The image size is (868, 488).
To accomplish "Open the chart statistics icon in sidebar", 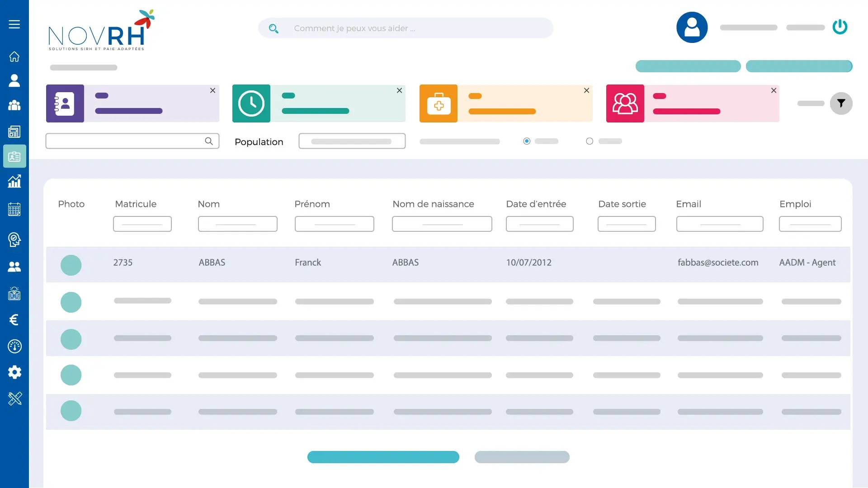I will (x=14, y=181).
